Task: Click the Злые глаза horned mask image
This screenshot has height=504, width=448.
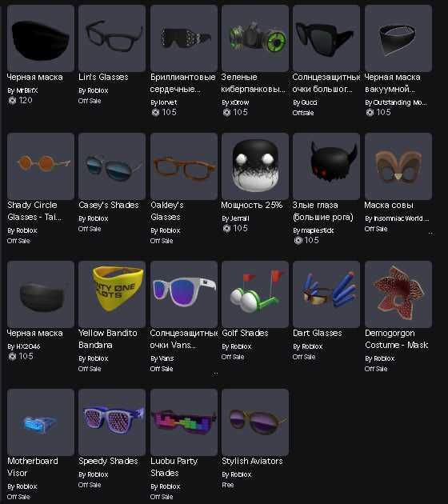Action: pyautogui.click(x=326, y=166)
